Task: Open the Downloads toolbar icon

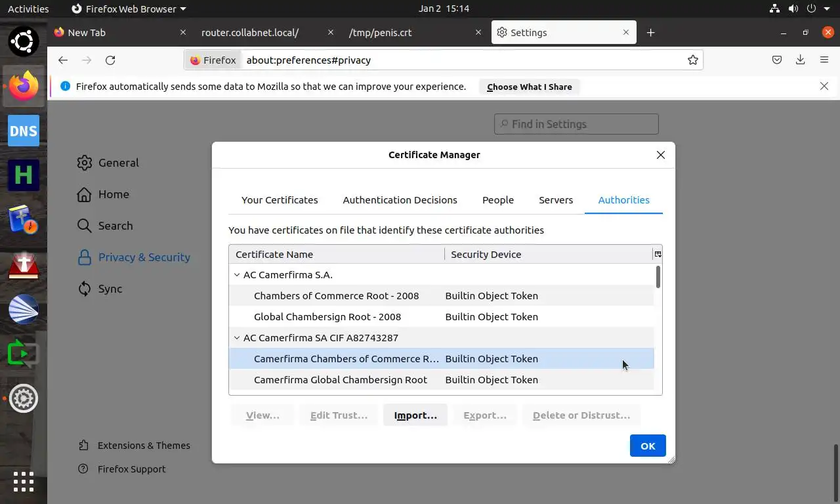Action: tap(801, 60)
